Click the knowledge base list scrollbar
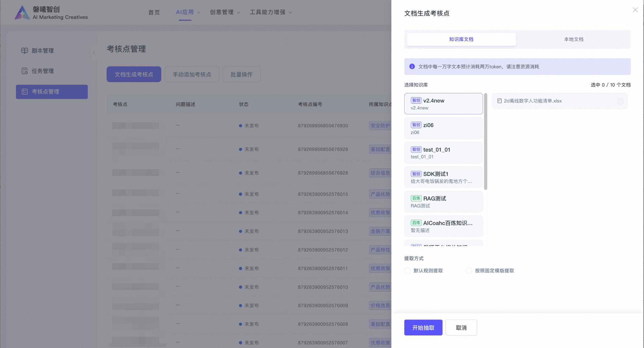The width and height of the screenshot is (644, 348). [x=486, y=142]
